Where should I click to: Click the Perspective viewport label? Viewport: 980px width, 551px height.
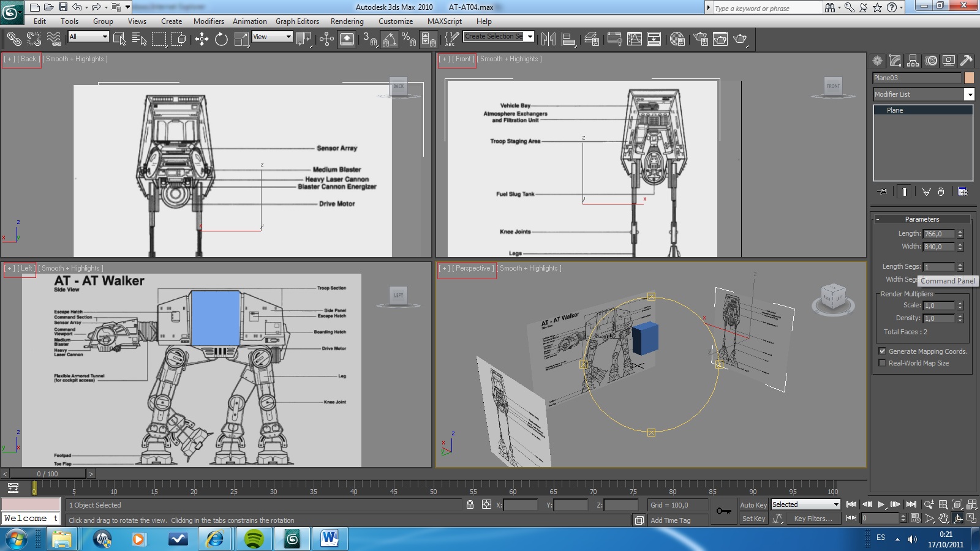click(x=473, y=268)
